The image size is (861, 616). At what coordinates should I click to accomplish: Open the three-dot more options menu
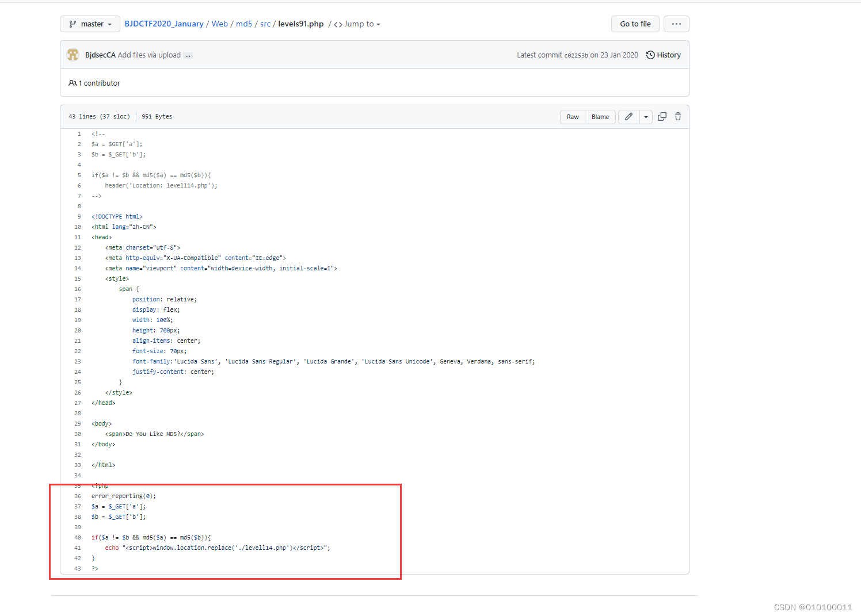point(676,24)
